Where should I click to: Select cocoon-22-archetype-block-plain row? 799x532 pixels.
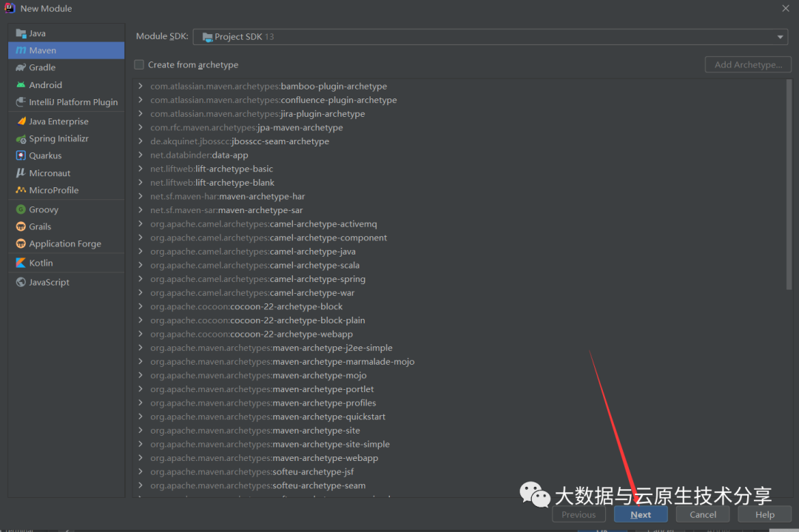[x=459, y=320]
